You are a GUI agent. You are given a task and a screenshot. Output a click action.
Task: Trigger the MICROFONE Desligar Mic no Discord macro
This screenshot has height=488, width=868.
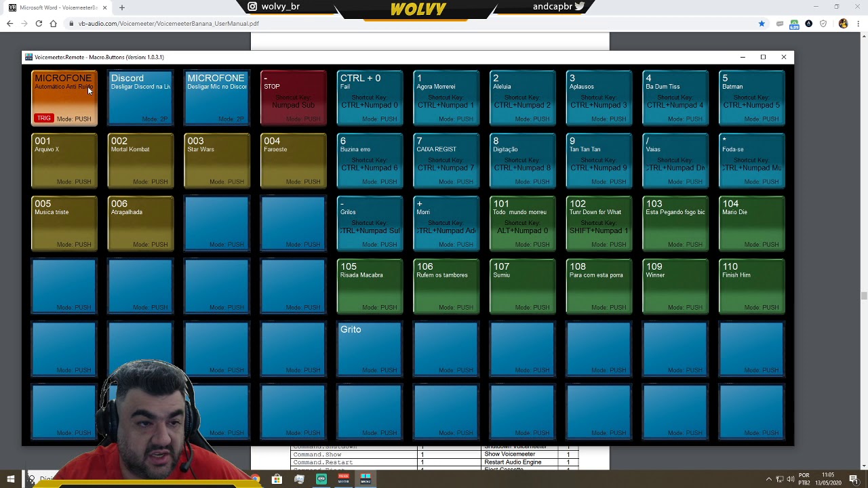click(217, 98)
